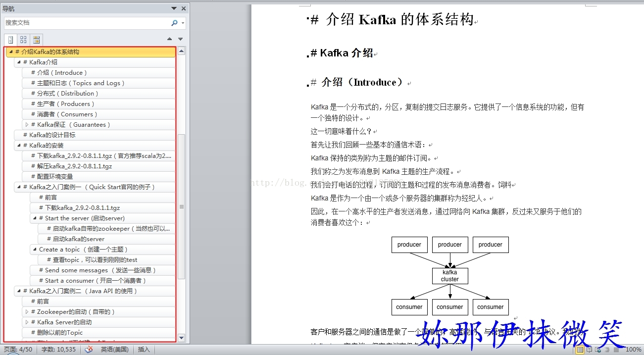
Task: Click 这一切意味着什么？ line in document
Action: 342,132
